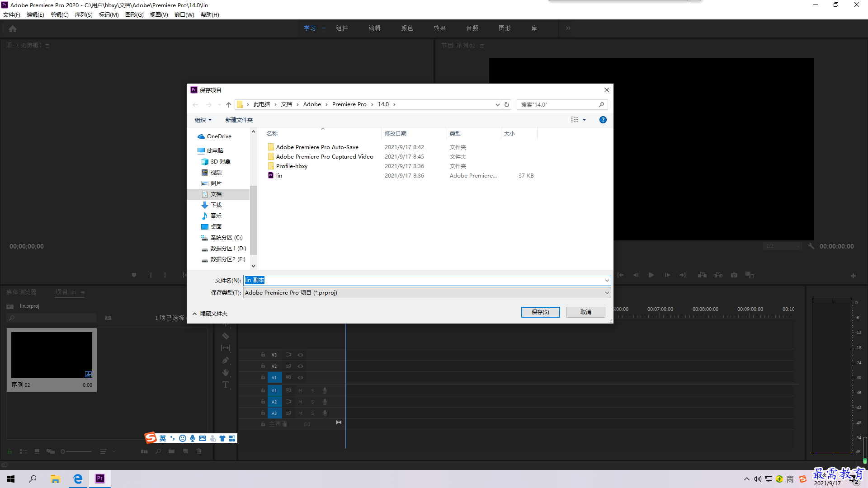Click Lift button in program monitor
The image size is (868, 488).
pos(702,275)
